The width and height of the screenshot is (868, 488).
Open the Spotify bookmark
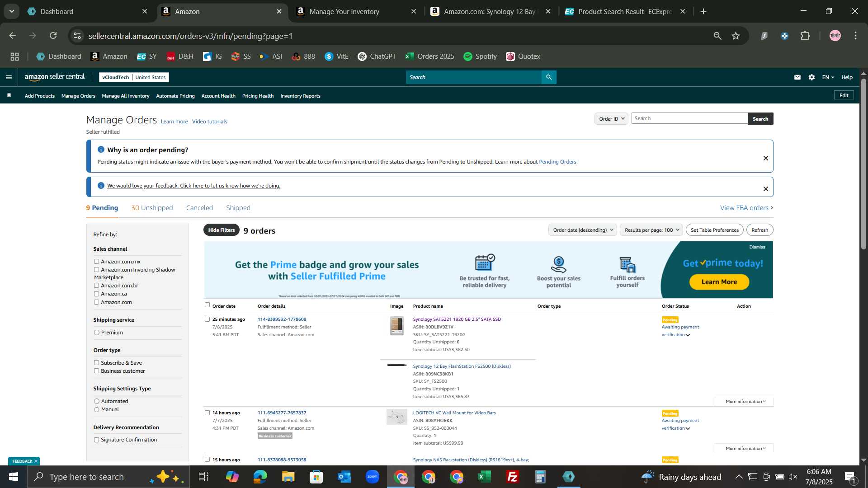pos(480,56)
